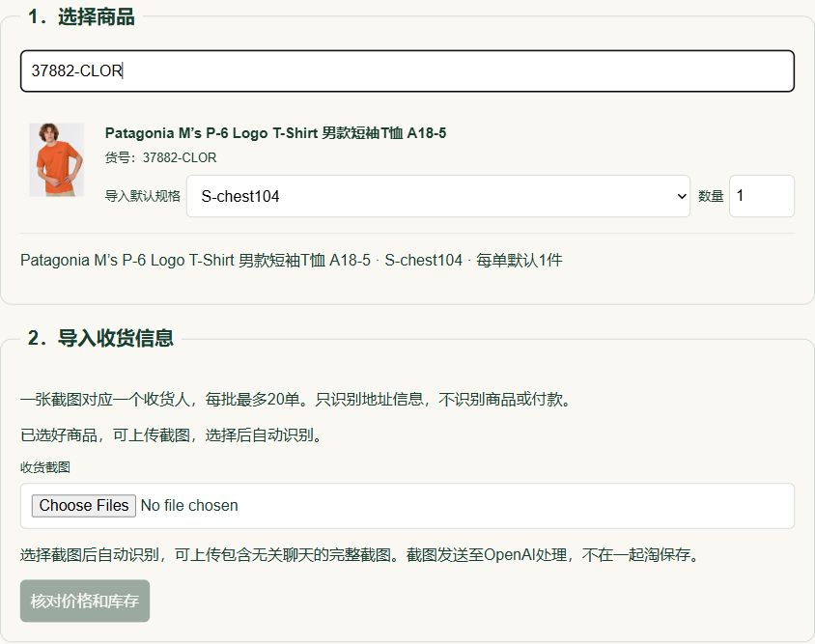Click the heading 2. 导入收货信息
This screenshot has width=815, height=644.
tap(100, 338)
